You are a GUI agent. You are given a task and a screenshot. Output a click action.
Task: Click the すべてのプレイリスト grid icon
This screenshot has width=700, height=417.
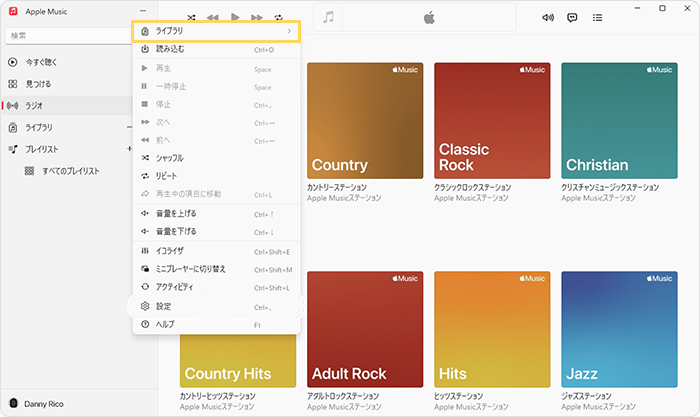29,171
